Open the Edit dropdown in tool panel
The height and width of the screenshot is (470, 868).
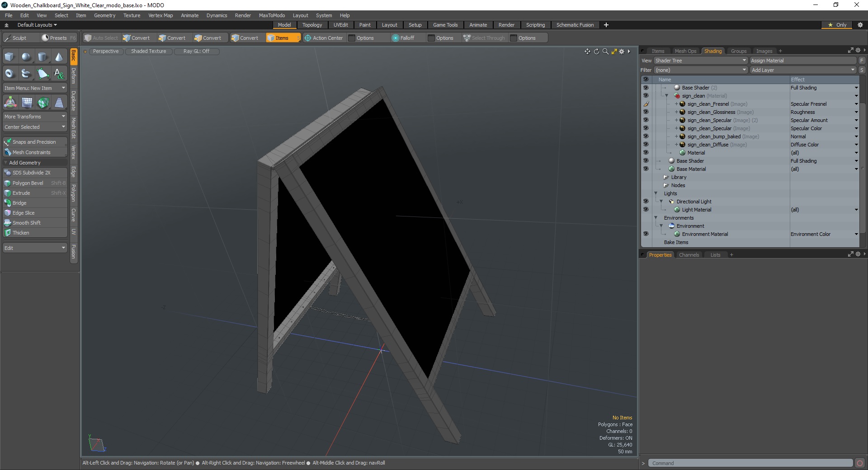coord(35,248)
